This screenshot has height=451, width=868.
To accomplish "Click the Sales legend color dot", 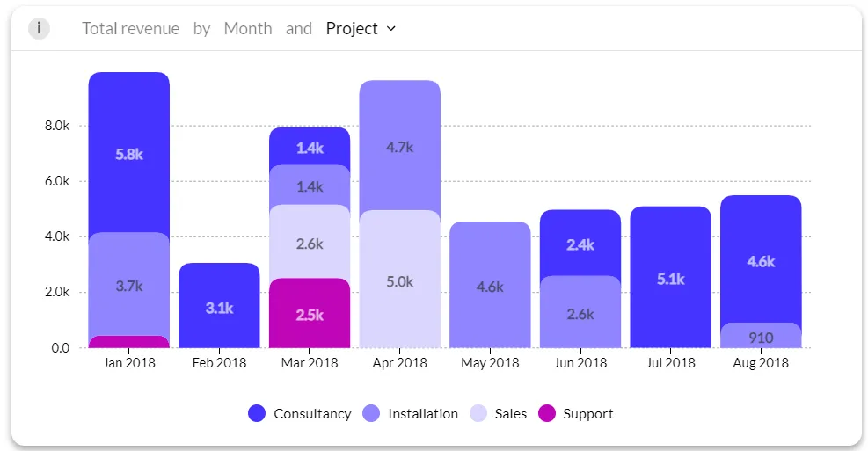I will [478, 413].
